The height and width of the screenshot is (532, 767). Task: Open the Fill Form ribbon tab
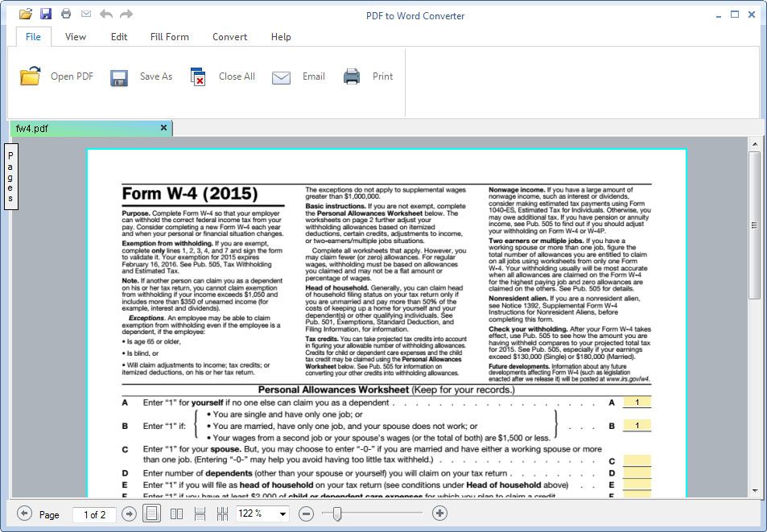point(169,37)
